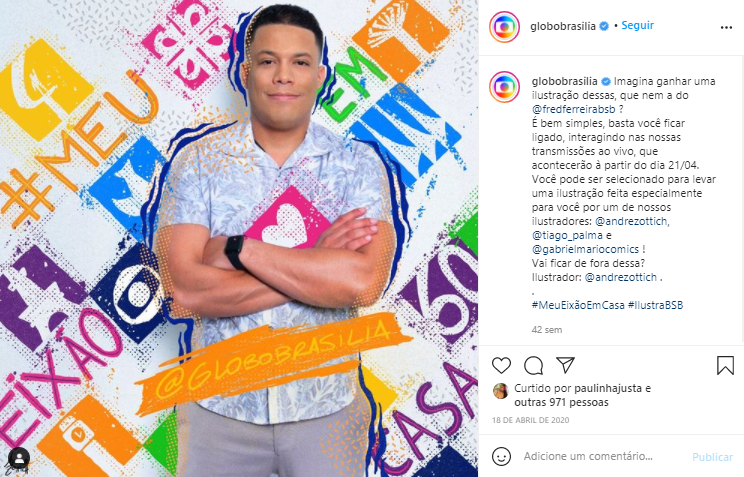Viewport: 744px width, 477px height.
Task: Open the @gabrielmariocomics mention
Action: click(x=585, y=249)
